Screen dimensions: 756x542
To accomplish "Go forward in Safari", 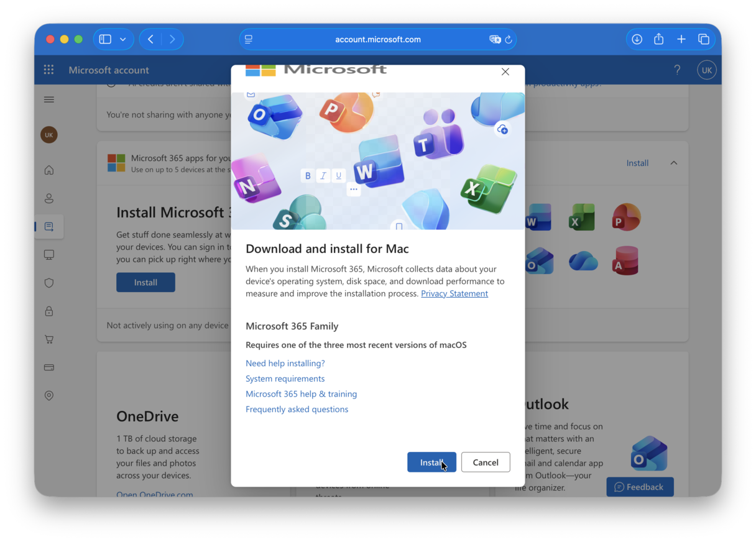I will click(x=172, y=39).
